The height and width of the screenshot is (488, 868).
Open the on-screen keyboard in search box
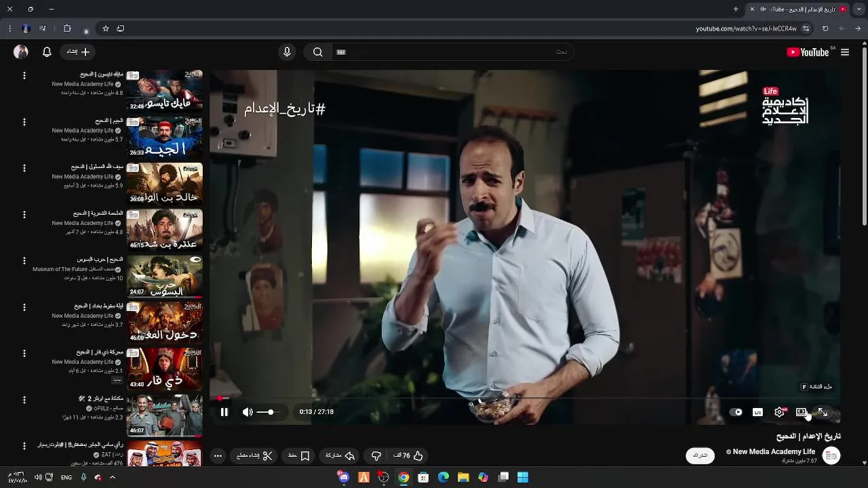[x=341, y=52]
